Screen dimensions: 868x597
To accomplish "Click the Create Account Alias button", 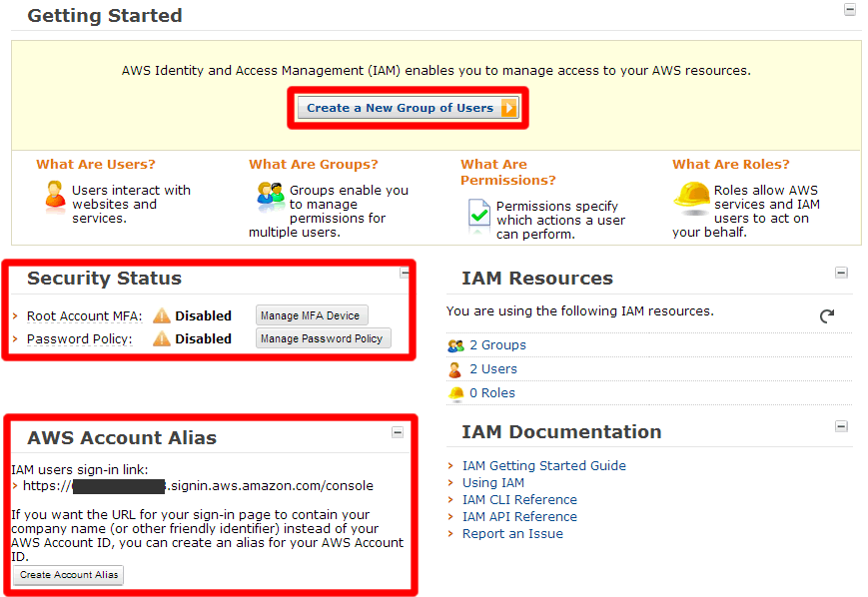I will (x=69, y=575).
